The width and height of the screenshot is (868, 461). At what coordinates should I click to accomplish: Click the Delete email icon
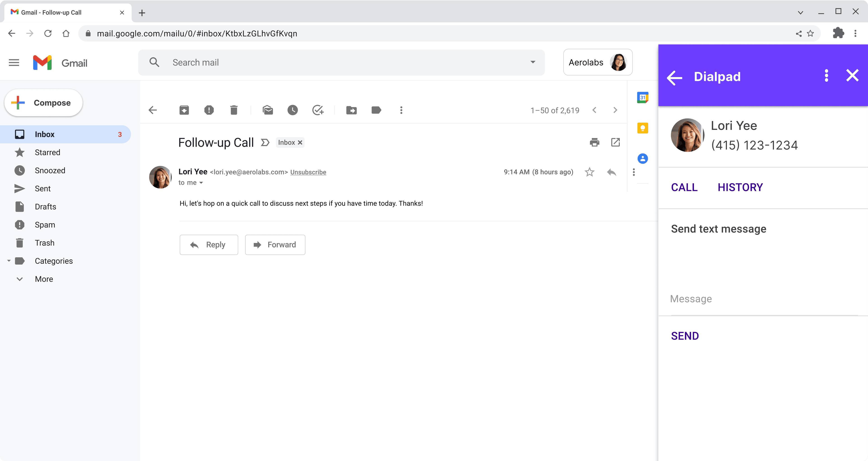coord(234,110)
